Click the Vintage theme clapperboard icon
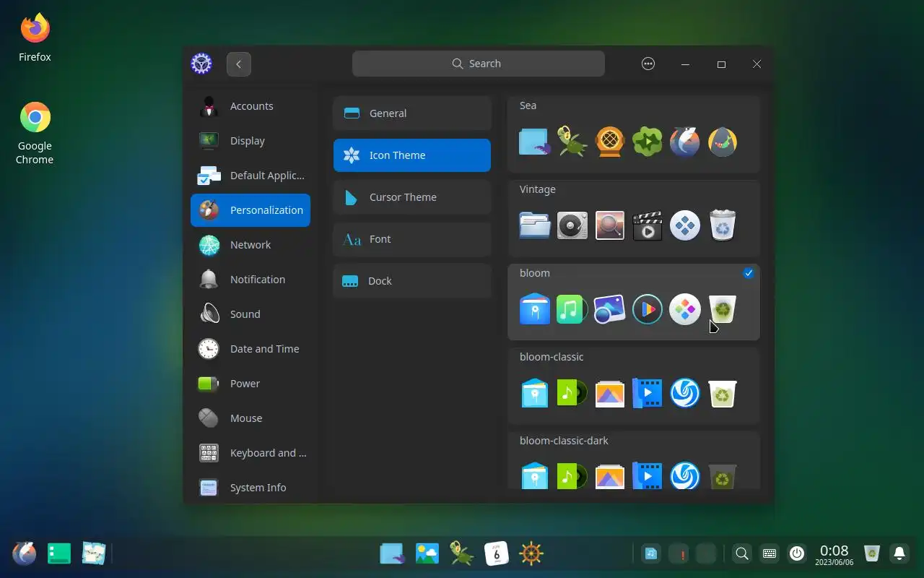 [648, 225]
